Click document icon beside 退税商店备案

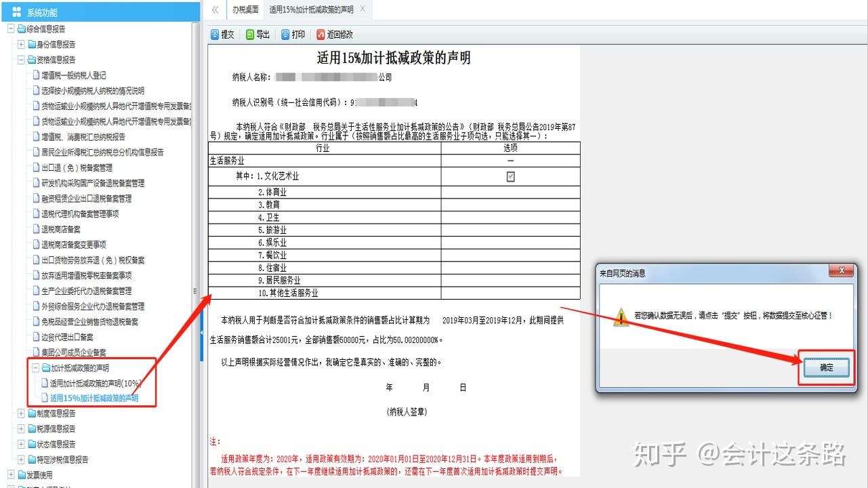(37, 229)
